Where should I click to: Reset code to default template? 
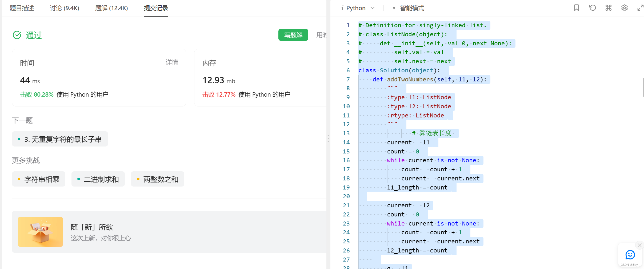pos(593,8)
